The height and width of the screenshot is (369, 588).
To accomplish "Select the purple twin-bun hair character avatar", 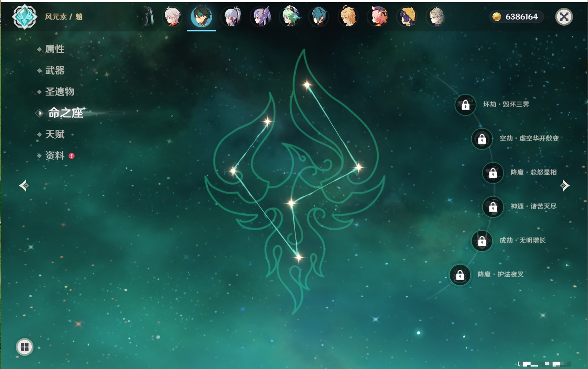I will click(x=261, y=17).
